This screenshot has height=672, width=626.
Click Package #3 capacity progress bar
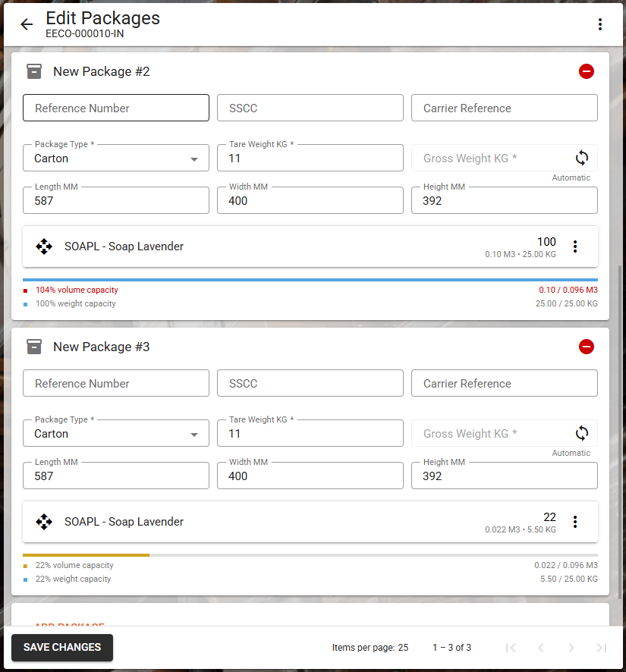coord(310,555)
